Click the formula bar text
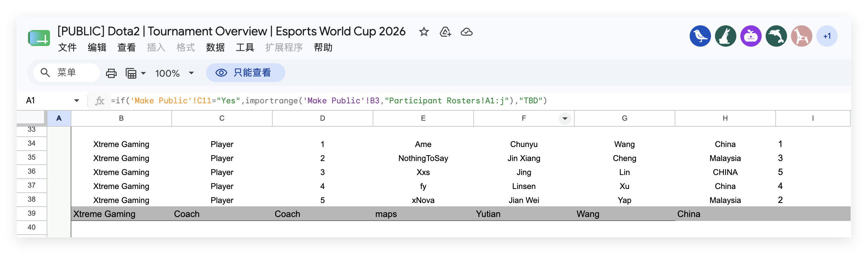The image size is (868, 254). [x=329, y=101]
